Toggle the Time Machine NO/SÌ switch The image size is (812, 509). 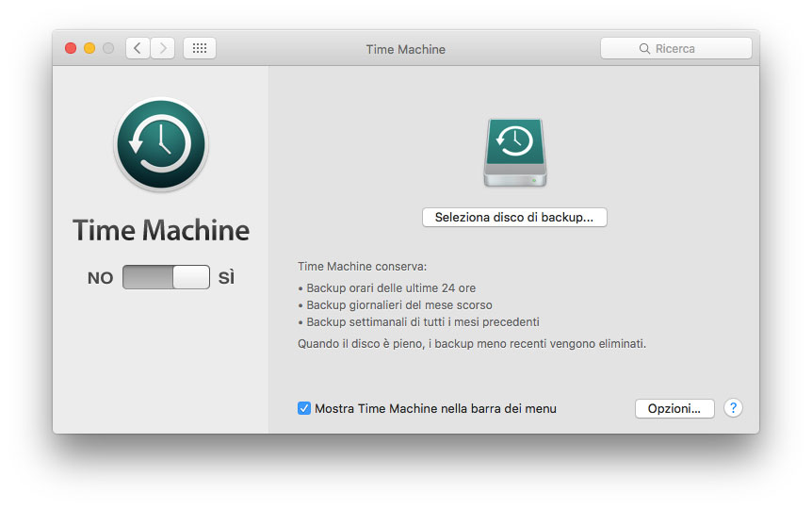(166, 277)
